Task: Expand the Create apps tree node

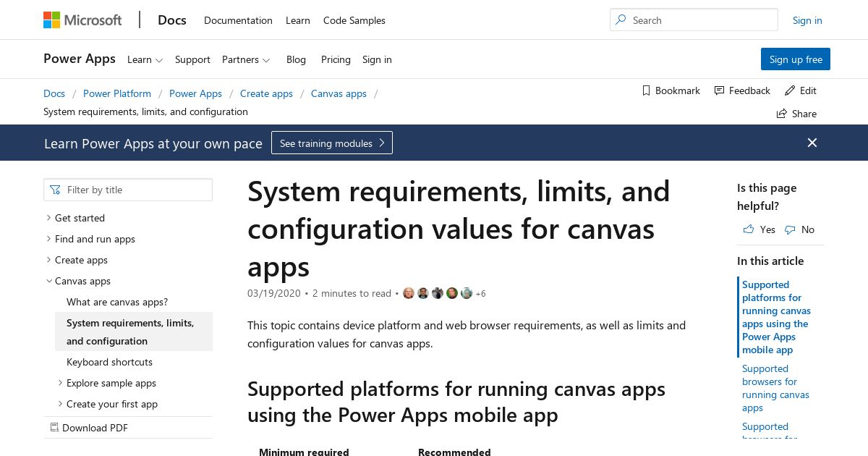Action: pyautogui.click(x=48, y=260)
